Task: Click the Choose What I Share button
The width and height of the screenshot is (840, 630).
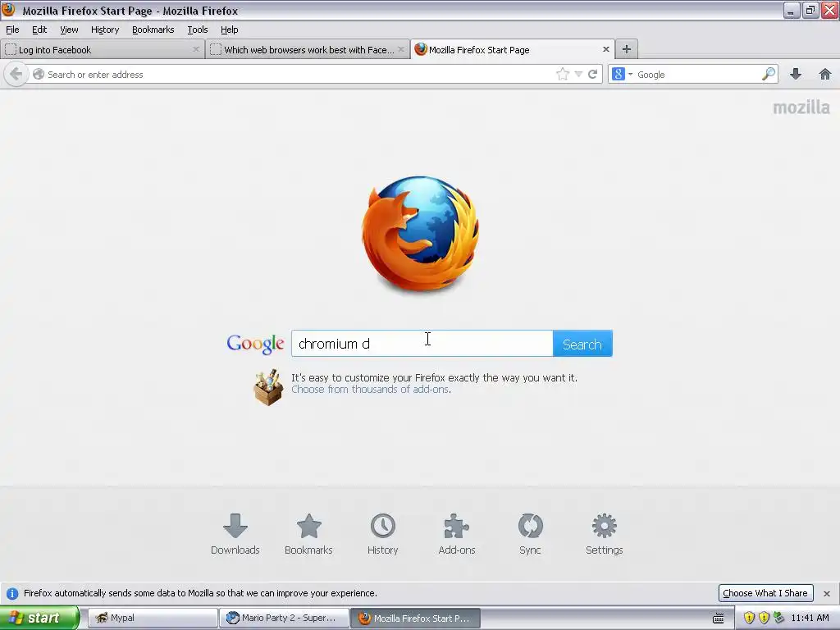Action: point(765,593)
